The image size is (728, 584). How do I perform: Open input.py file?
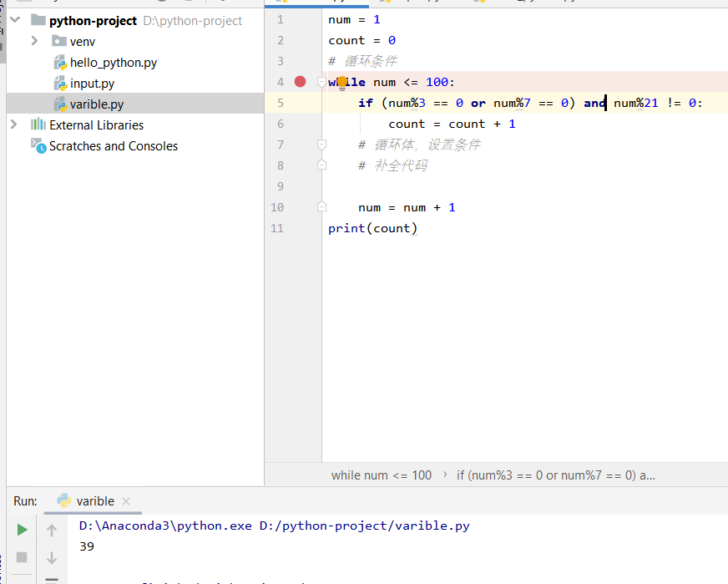point(92,84)
